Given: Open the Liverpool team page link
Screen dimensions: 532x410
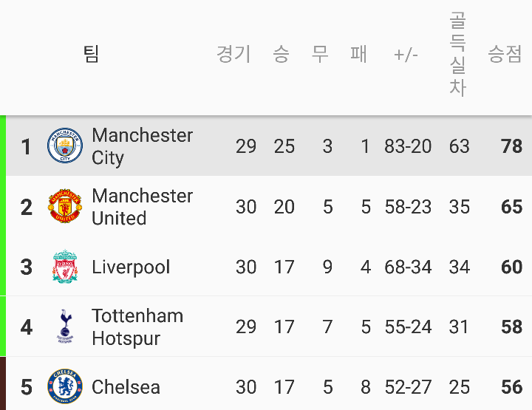Looking at the screenshot, I should pos(131,267).
